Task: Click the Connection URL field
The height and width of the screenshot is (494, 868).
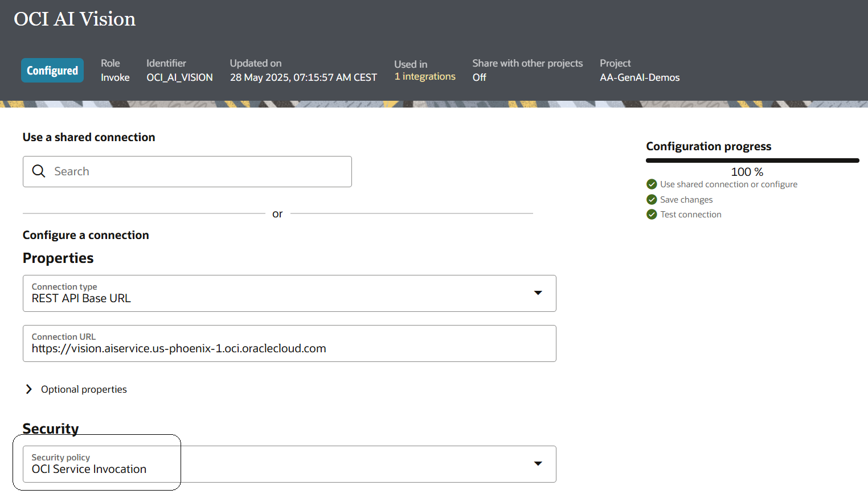Action: pyautogui.click(x=289, y=343)
